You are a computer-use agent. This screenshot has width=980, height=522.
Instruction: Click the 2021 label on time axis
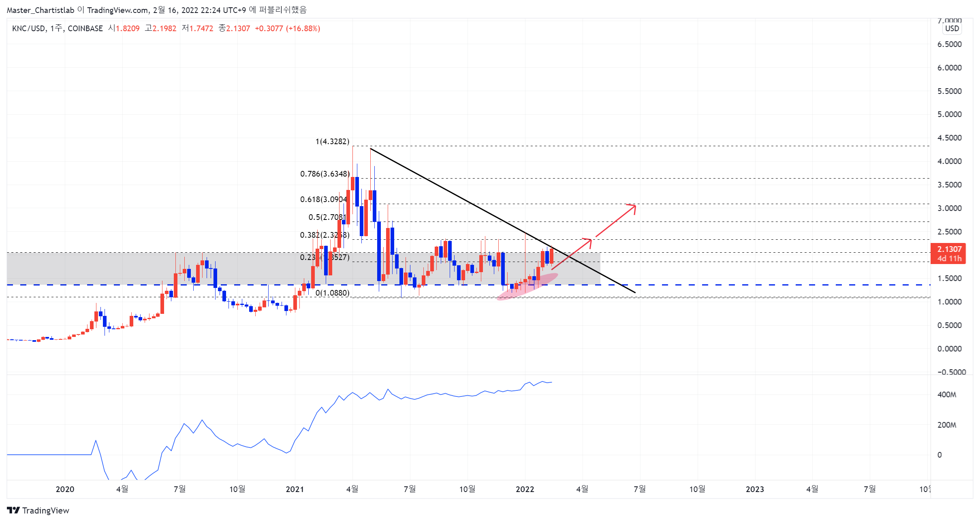(x=295, y=489)
